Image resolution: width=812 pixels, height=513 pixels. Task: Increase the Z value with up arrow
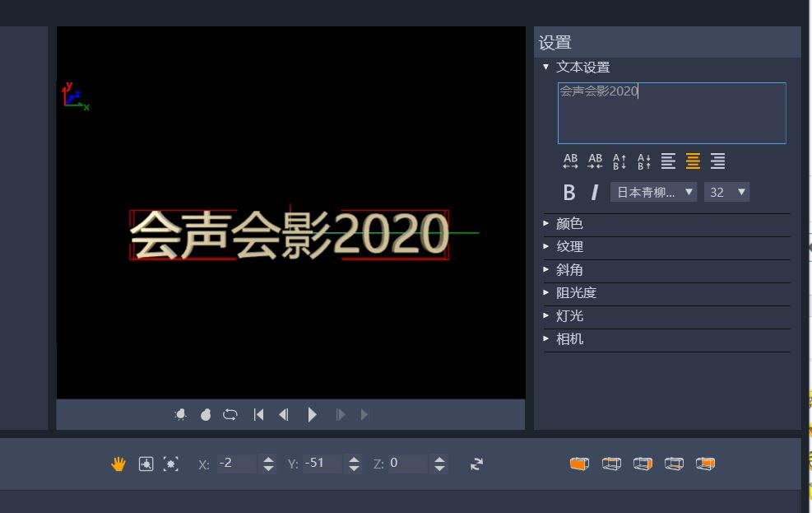439,459
